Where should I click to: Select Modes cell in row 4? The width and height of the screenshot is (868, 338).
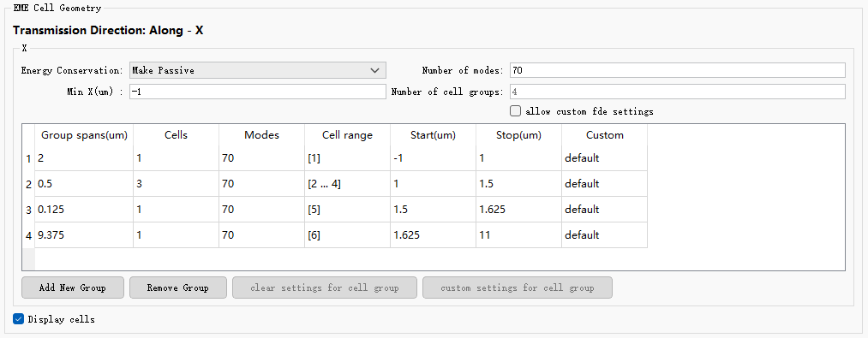(x=262, y=235)
